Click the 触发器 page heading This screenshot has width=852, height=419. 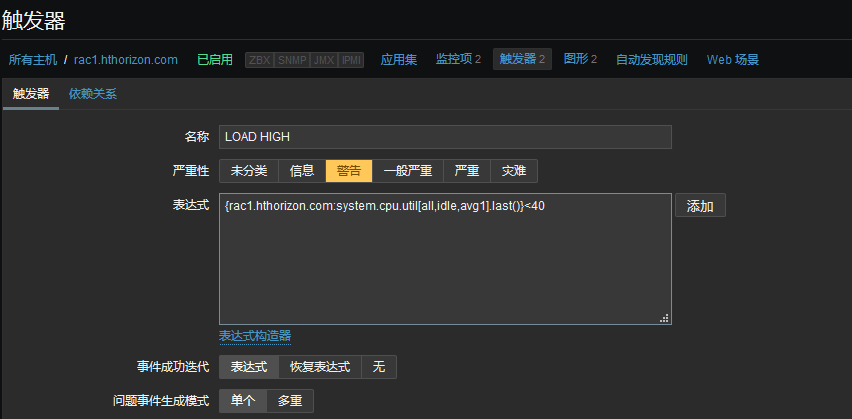coord(34,21)
